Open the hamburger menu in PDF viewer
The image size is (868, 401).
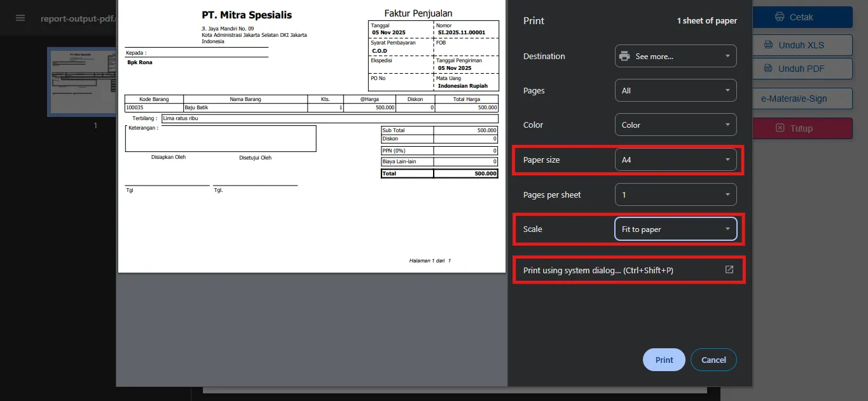[x=20, y=18]
